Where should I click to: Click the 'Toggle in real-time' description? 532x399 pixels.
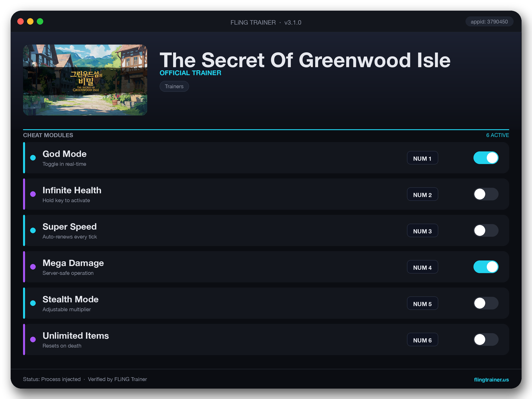coord(64,164)
